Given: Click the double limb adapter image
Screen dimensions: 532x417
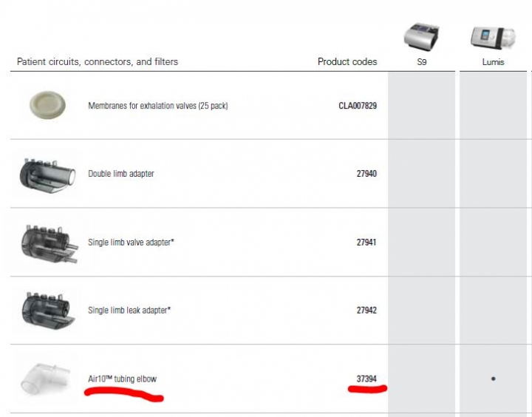Looking at the screenshot, I should [x=47, y=174].
